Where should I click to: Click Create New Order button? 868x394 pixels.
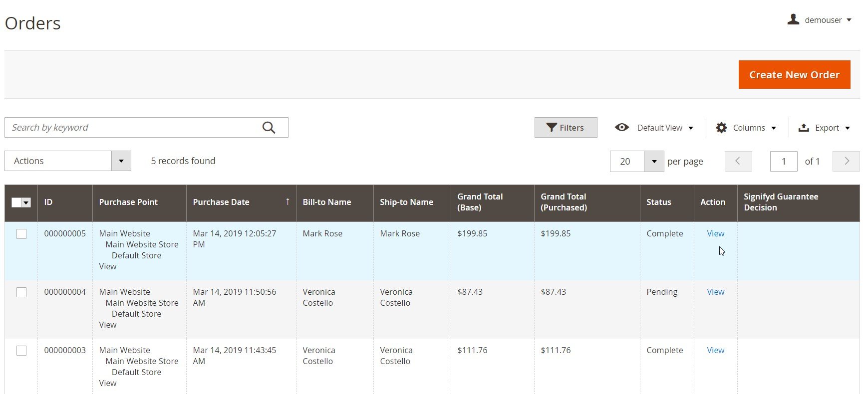click(x=794, y=75)
